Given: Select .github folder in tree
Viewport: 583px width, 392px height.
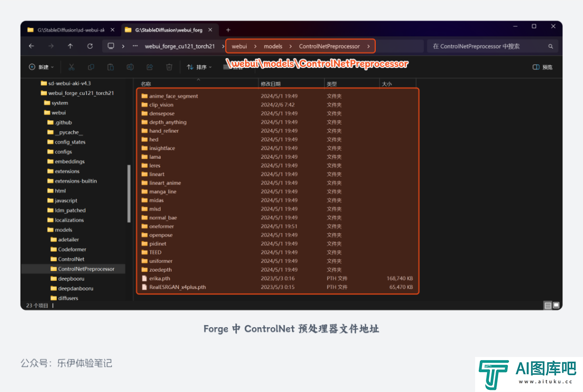Looking at the screenshot, I should 59,123.
